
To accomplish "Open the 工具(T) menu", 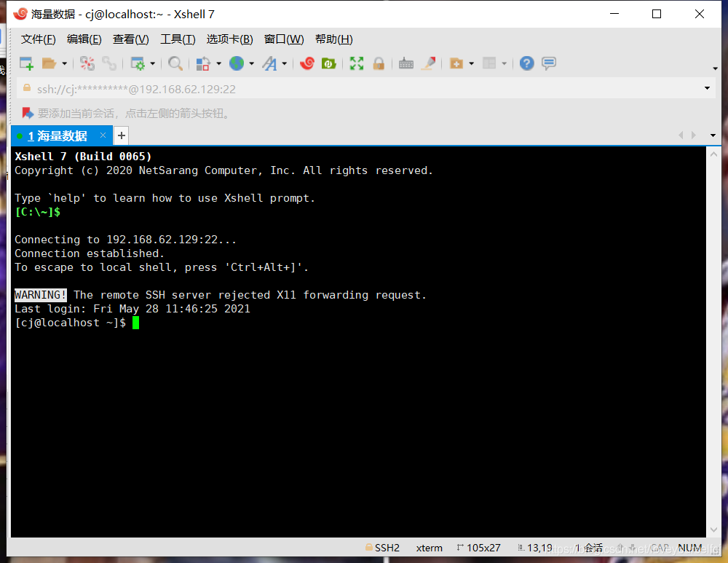I will point(178,39).
